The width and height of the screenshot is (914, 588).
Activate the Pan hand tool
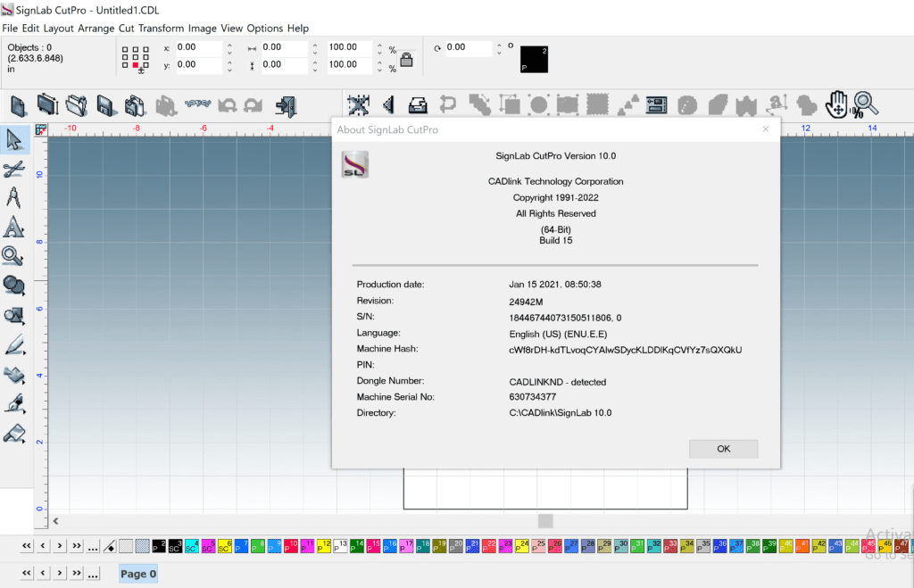[837, 104]
